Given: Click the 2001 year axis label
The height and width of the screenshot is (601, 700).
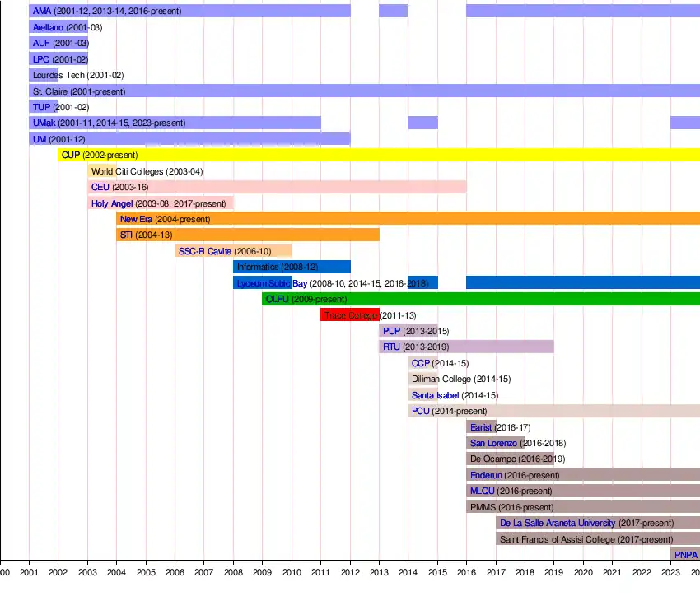Looking at the screenshot, I should (x=29, y=572).
